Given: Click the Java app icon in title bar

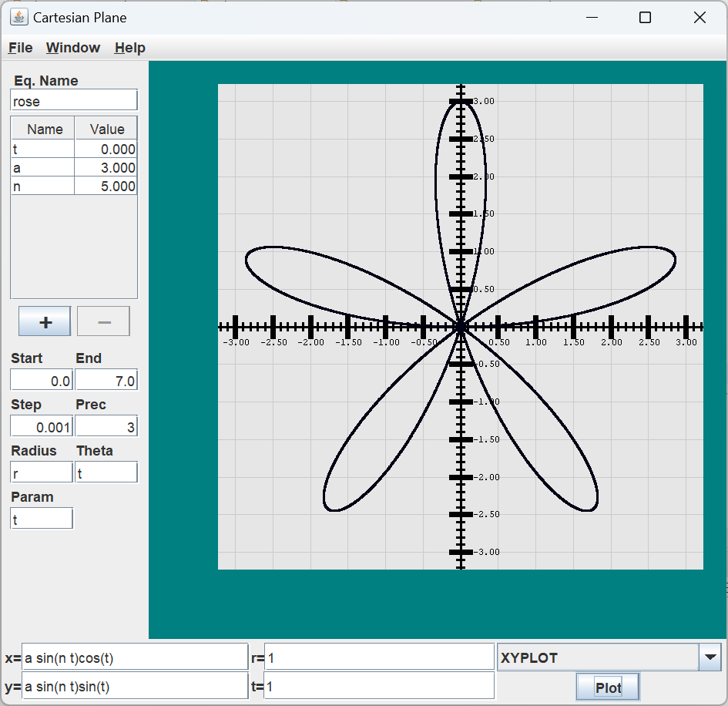Looking at the screenshot, I should pyautogui.click(x=18, y=17).
